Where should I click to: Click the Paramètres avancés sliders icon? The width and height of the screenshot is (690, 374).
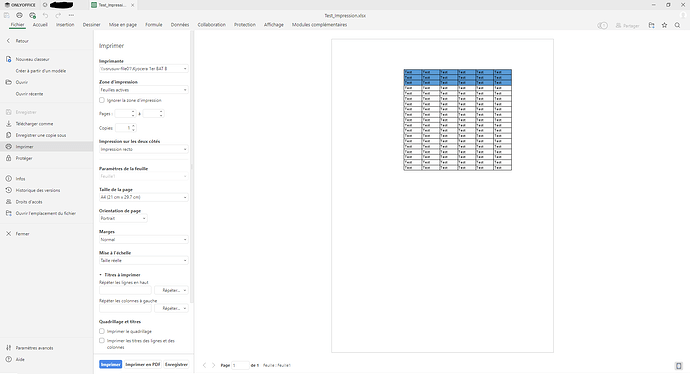point(8,348)
